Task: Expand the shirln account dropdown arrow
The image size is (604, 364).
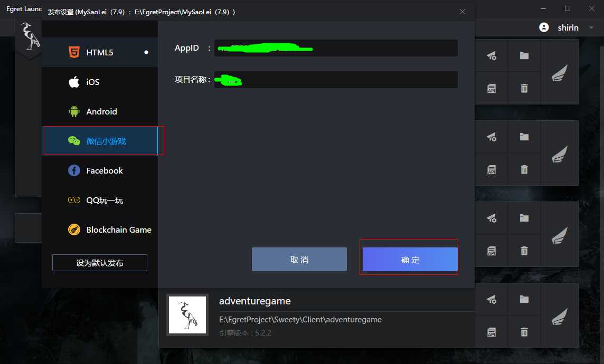Action: (591, 28)
